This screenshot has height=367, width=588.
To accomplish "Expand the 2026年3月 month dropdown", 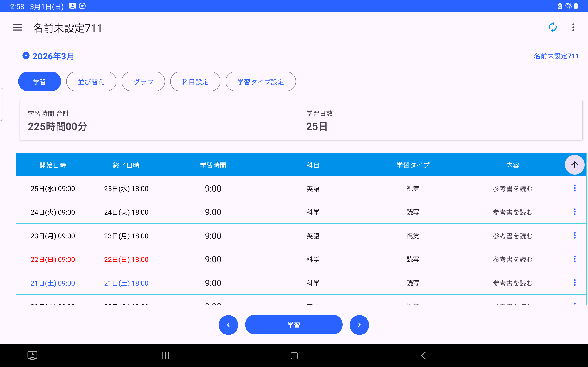I will 26,56.
